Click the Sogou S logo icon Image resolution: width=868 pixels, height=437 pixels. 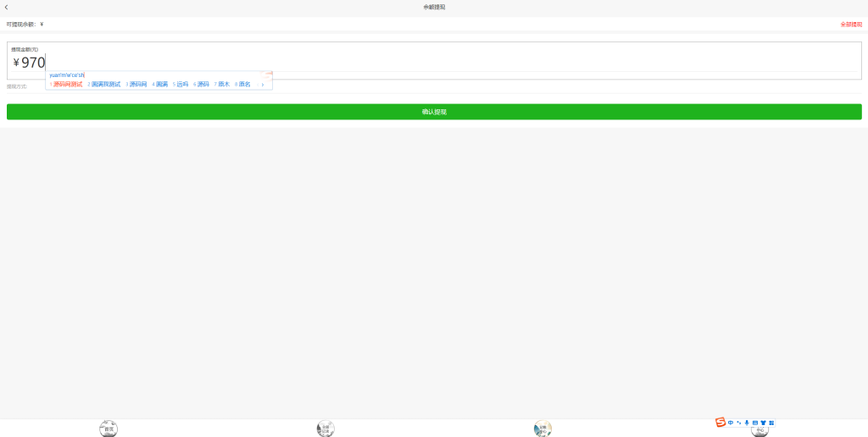click(x=721, y=422)
